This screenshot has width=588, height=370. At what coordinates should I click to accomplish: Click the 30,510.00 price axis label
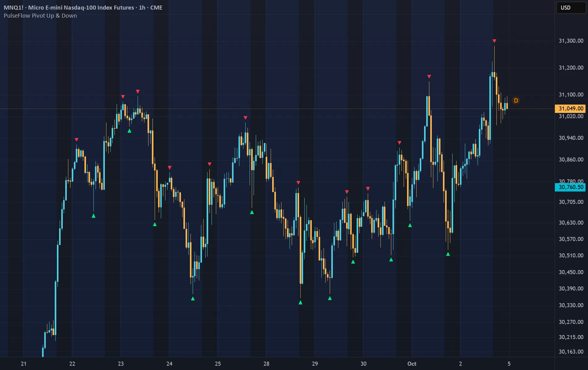point(571,256)
